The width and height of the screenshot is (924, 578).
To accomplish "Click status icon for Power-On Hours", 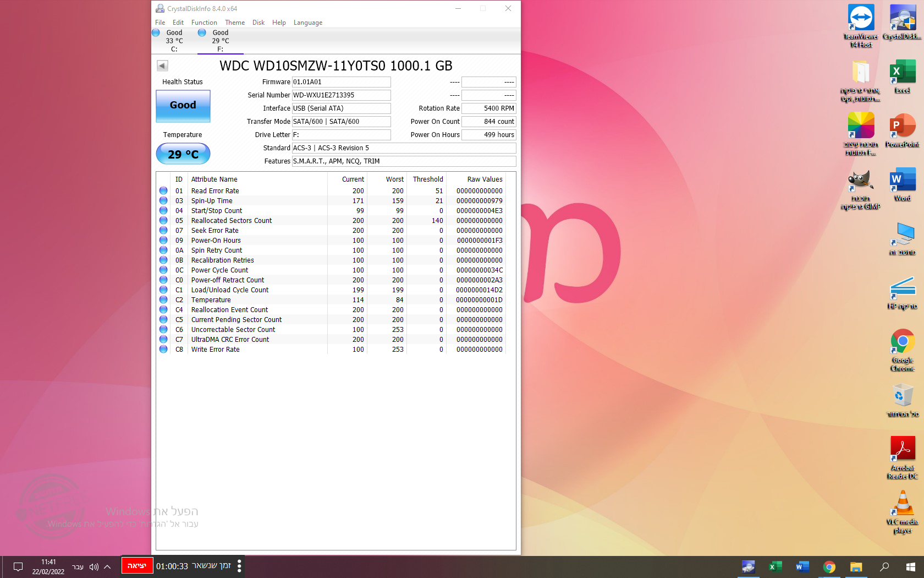I will coord(163,241).
